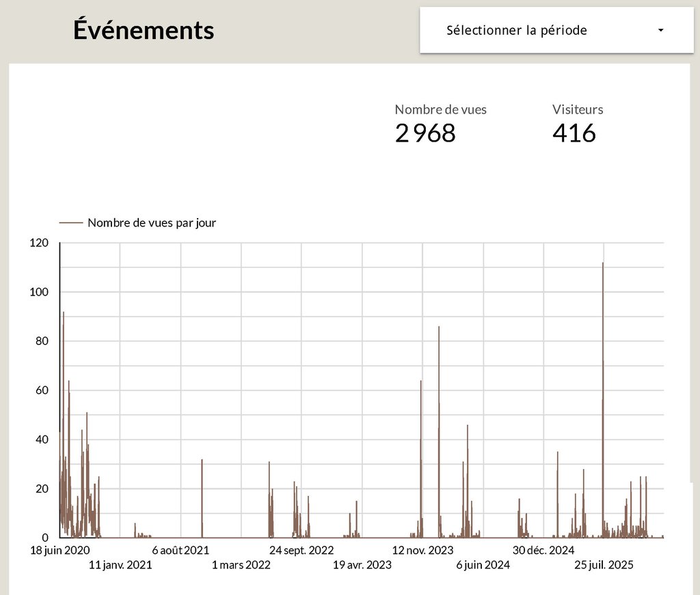Click the "19 avr. 2023" axis date
This screenshot has height=595, width=700.
(362, 565)
